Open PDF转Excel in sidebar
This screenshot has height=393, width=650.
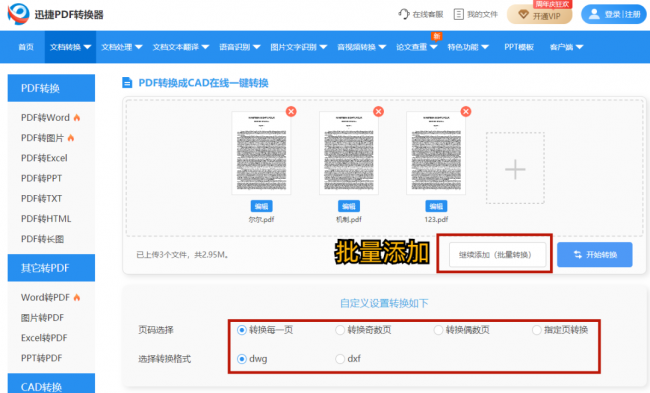(44, 158)
